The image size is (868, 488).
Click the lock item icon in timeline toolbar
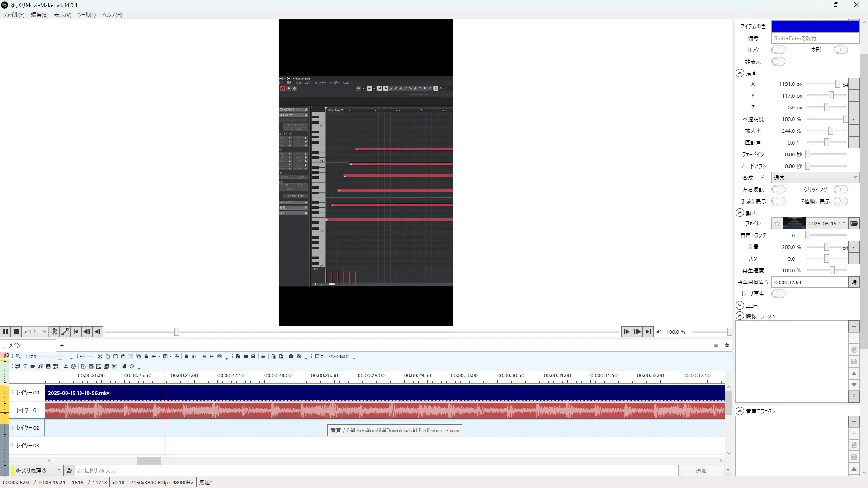coord(146,357)
